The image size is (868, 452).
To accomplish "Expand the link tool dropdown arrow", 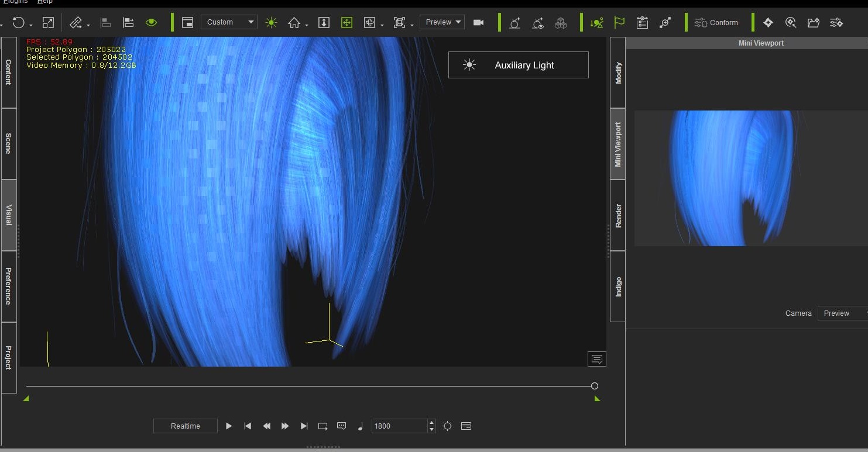I will [x=88, y=25].
